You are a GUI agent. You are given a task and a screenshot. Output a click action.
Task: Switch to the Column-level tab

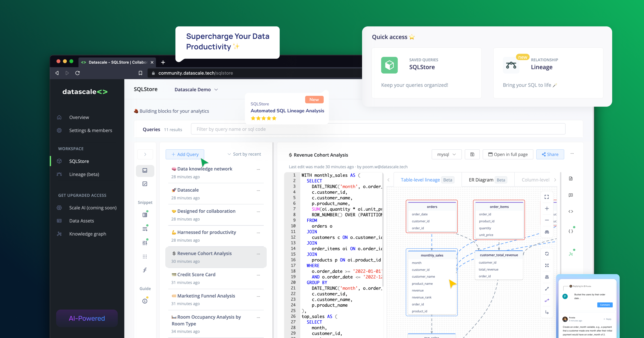[x=535, y=180]
